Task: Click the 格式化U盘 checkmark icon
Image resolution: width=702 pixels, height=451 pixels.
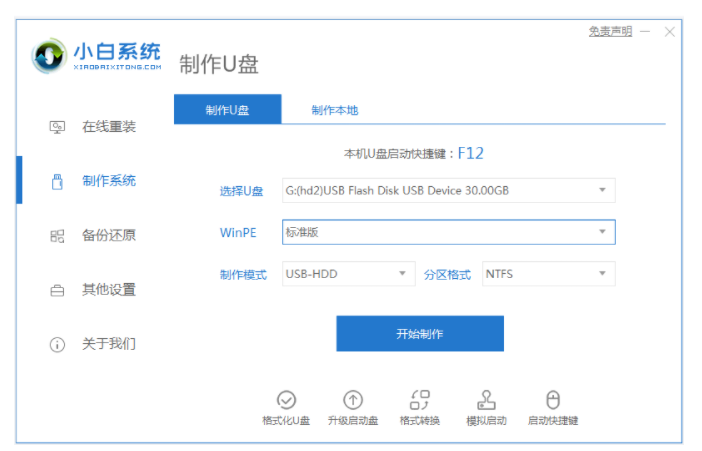Action: point(286,400)
